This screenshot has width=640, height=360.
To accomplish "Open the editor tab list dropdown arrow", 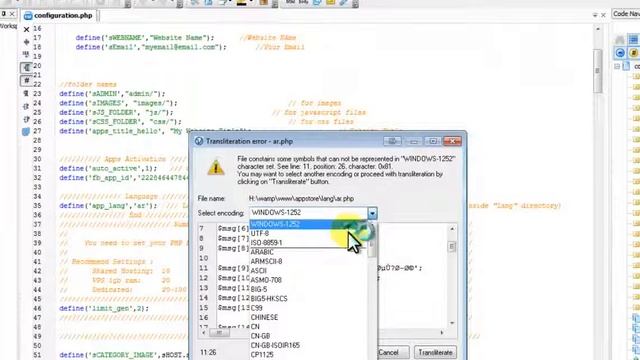I will pyautogui.click(x=595, y=15).
